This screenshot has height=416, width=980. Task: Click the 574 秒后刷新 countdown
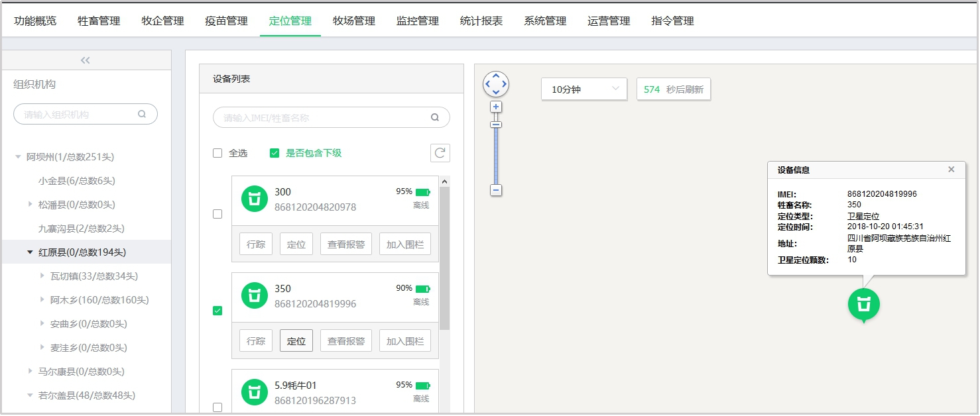point(674,89)
